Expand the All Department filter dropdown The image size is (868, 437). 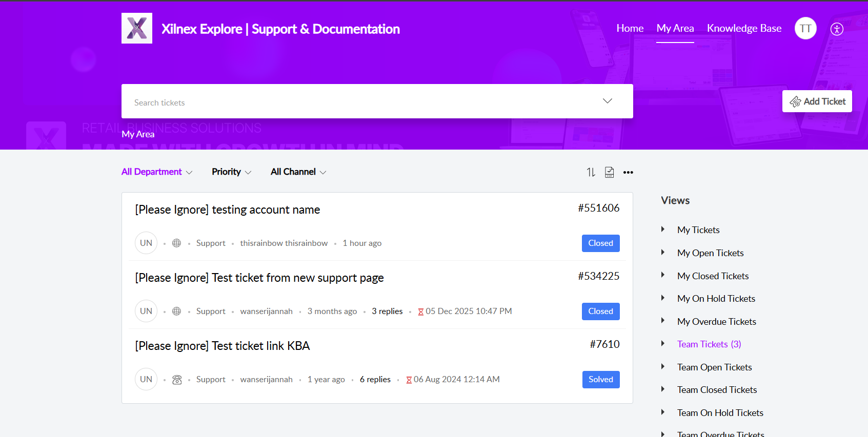pyautogui.click(x=157, y=172)
